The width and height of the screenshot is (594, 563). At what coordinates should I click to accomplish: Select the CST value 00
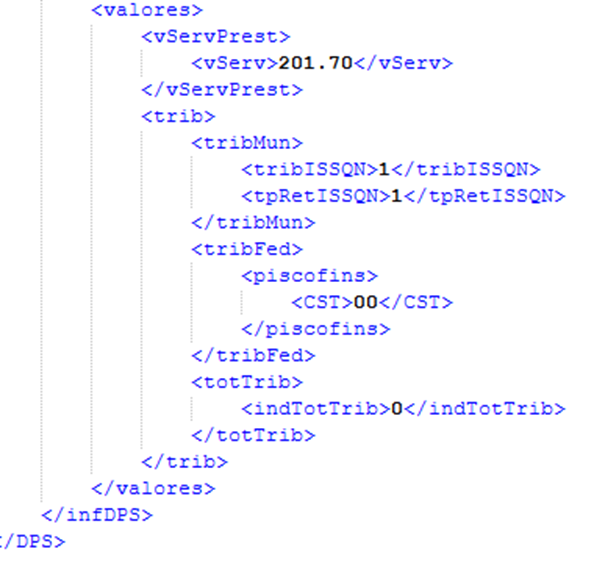pos(366,302)
